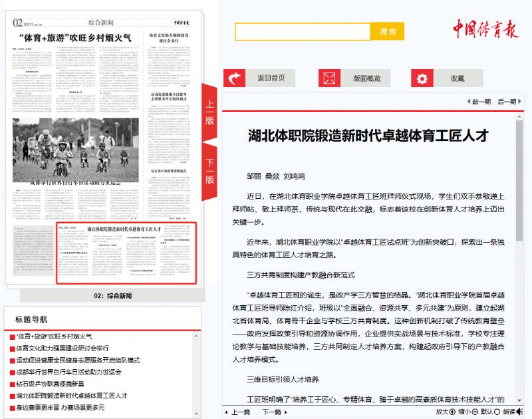Image resolution: width=532 pixels, height=419 pixels.
Task: Open 钻石级乒协联赛逐鹿新昌 in title list
Action: [x=50, y=384]
